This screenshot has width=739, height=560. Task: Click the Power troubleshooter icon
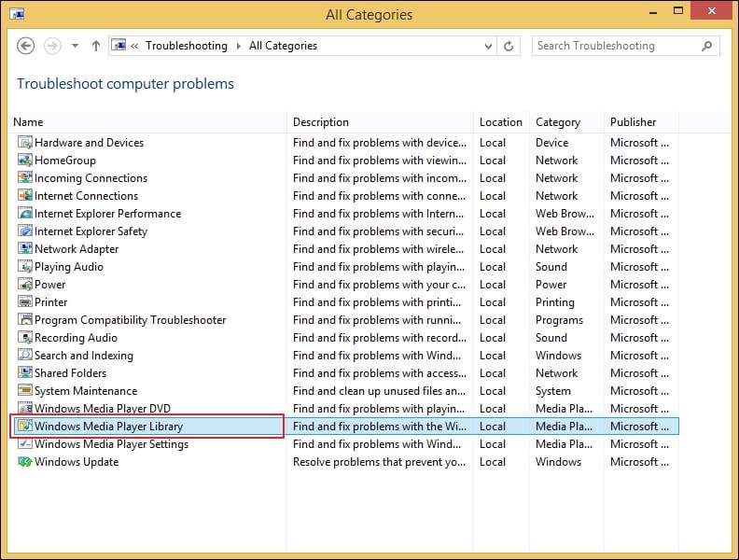pos(25,285)
